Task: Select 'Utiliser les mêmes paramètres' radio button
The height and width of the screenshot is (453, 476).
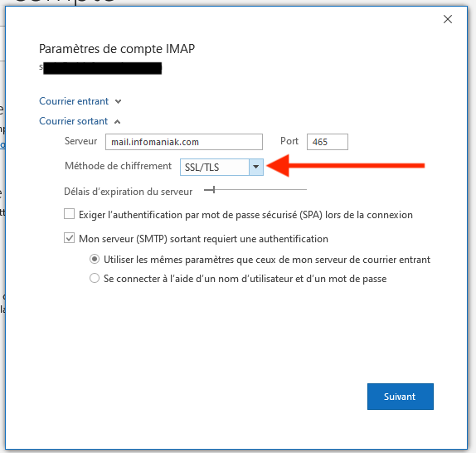Action: 95,259
